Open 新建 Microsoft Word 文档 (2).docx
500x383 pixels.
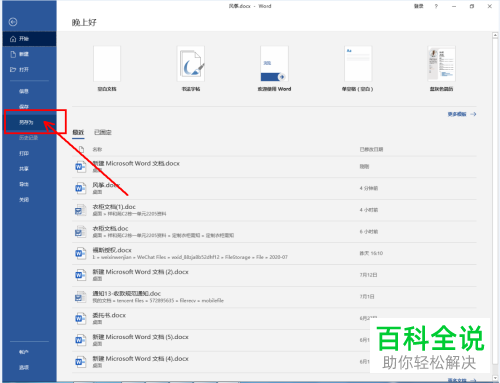274,275
